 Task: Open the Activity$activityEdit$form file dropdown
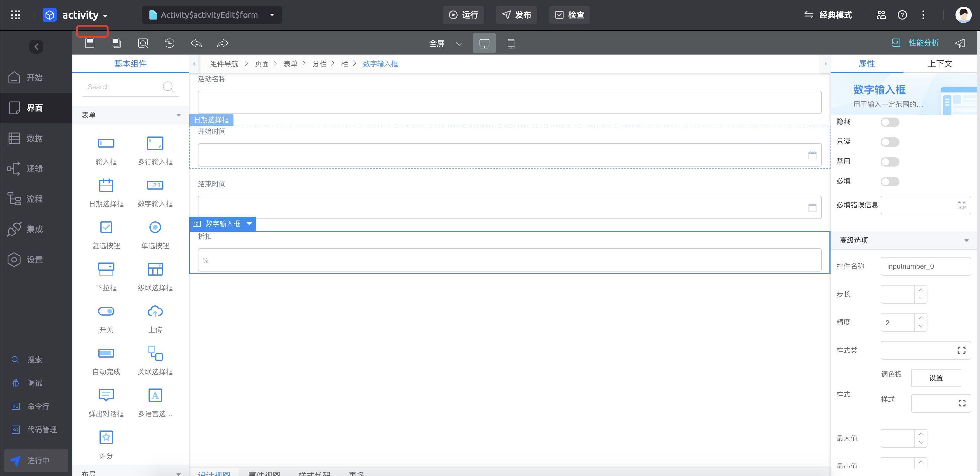tap(272, 15)
